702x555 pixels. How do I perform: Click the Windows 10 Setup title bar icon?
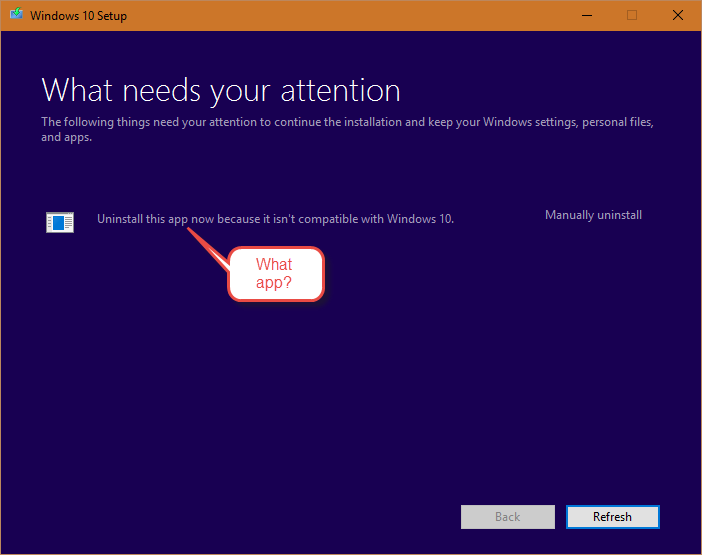coord(17,14)
